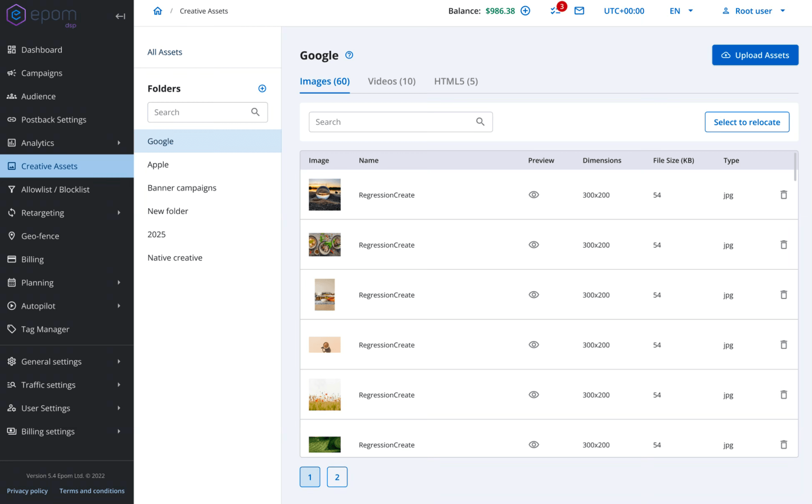
Task: Open Geo-fence in the sidebar
Action: (67, 236)
